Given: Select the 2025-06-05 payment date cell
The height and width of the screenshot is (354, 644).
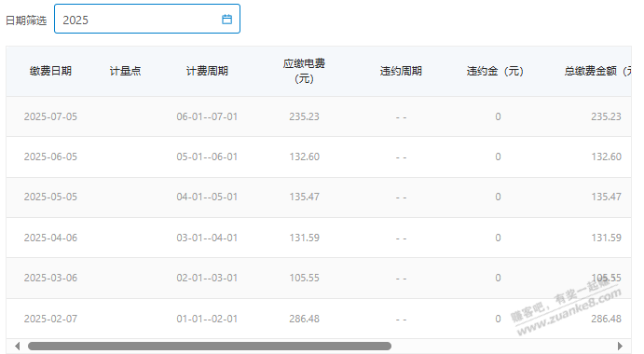Looking at the screenshot, I should click(x=50, y=157).
